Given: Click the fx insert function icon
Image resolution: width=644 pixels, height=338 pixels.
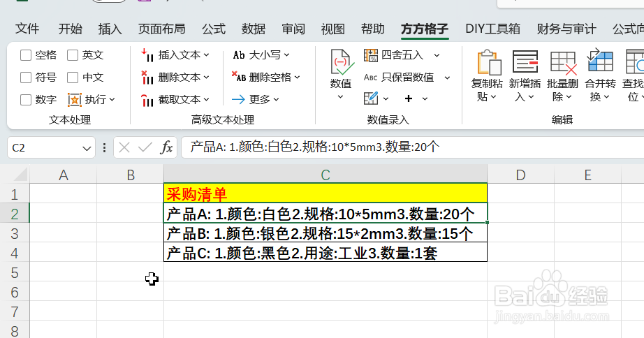Looking at the screenshot, I should tap(166, 147).
